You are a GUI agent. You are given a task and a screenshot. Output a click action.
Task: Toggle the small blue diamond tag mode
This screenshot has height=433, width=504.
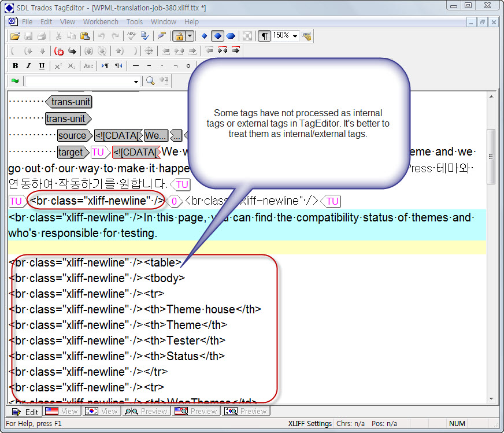(x=204, y=36)
